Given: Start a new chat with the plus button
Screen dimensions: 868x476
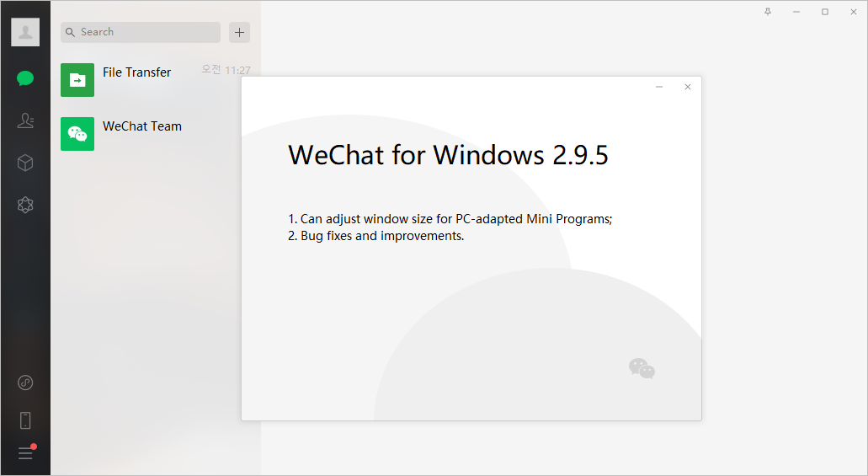Looking at the screenshot, I should [239, 32].
